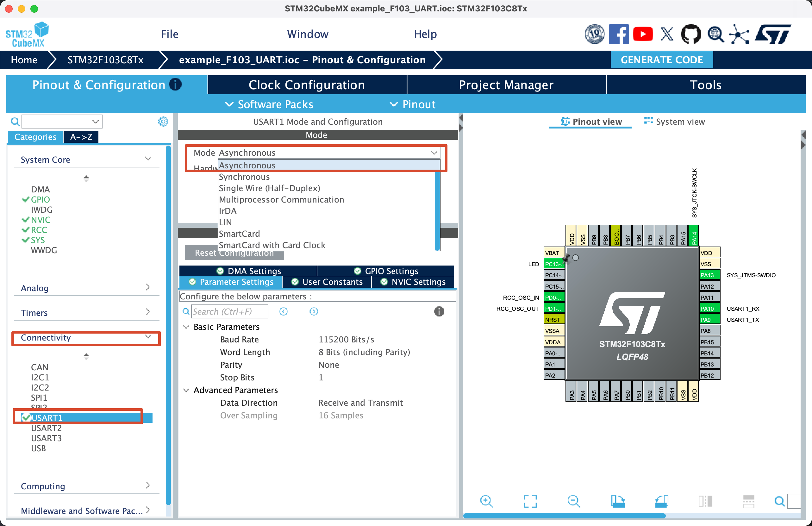Open the X (Twitter) icon link
Screen dimensions: 812x526
[x=667, y=34]
